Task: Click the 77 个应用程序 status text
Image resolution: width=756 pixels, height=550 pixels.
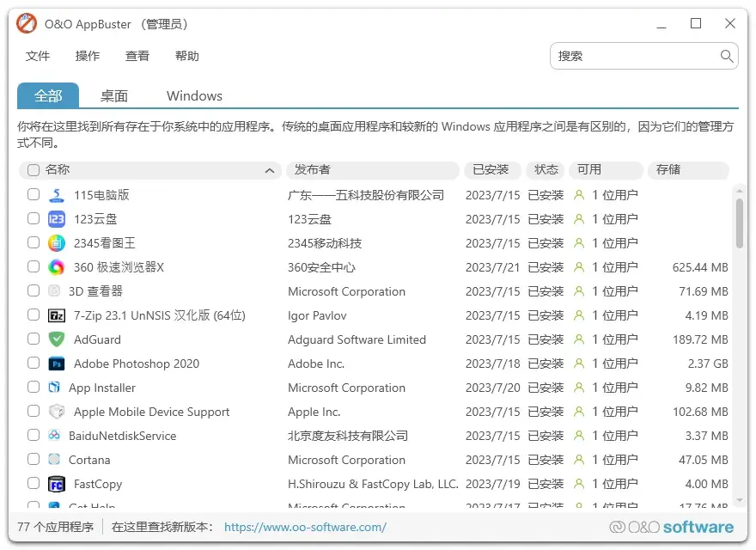Action: click(56, 527)
